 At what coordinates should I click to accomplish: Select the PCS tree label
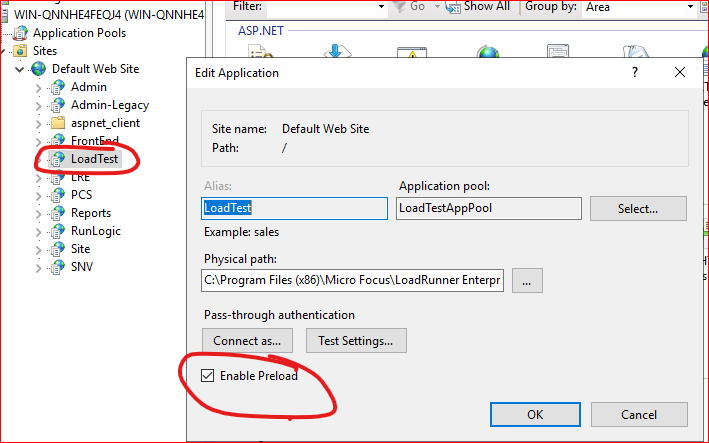[81, 195]
